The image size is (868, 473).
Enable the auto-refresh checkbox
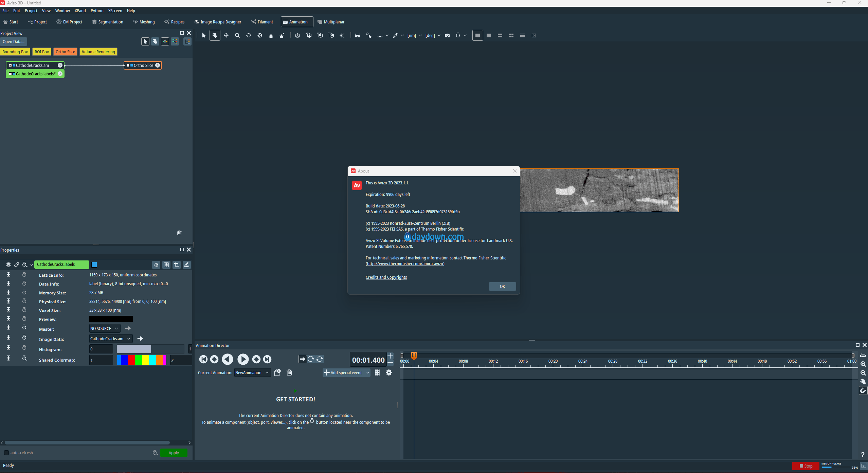click(6, 453)
